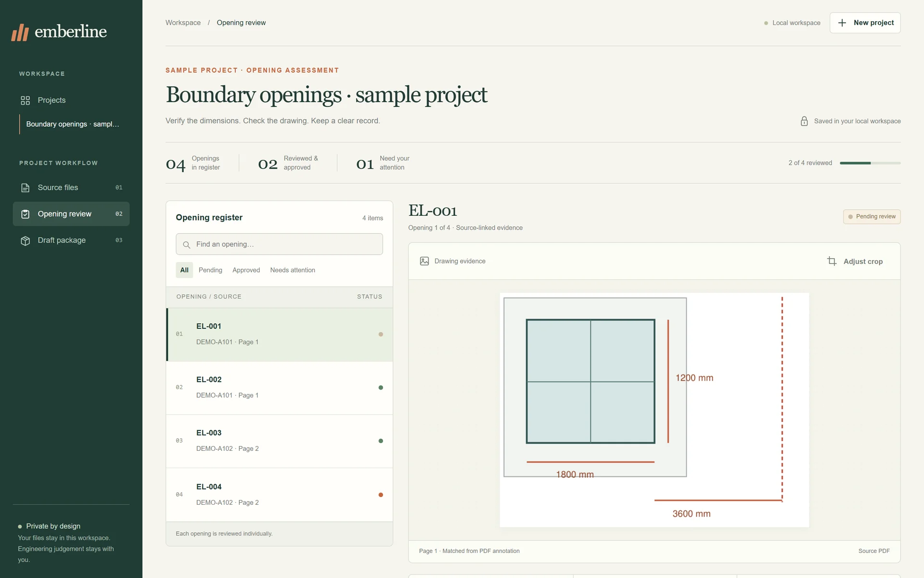Click the drawing evidence thumbnail image
Viewport: 924px width, 578px height.
point(654,410)
